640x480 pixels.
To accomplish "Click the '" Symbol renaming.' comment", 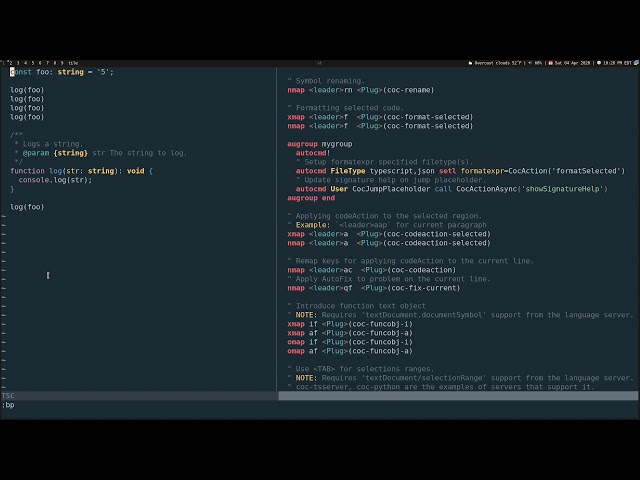I will 326,81.
